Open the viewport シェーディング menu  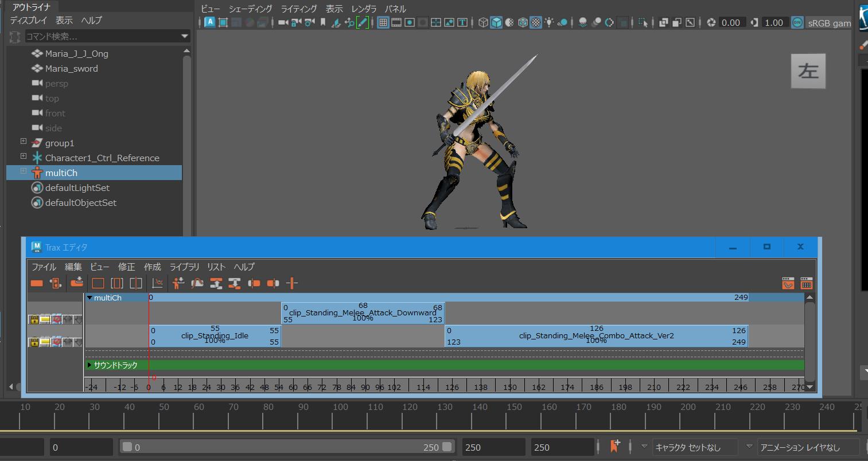250,9
